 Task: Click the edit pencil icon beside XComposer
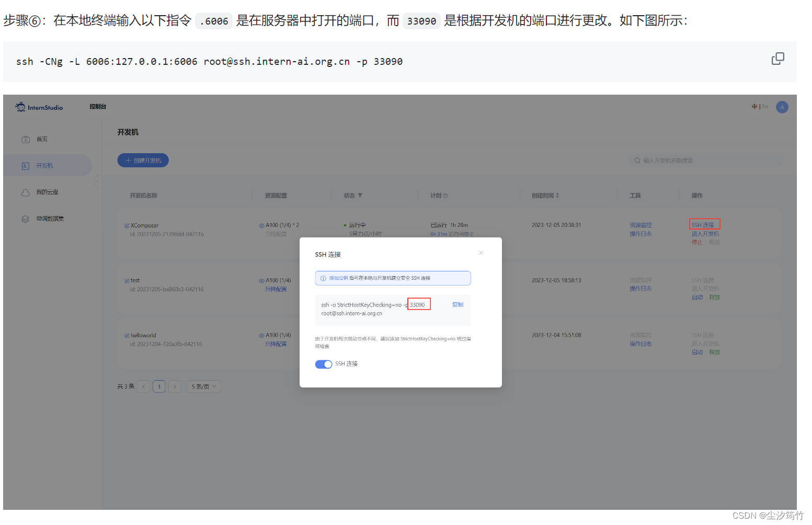point(126,225)
